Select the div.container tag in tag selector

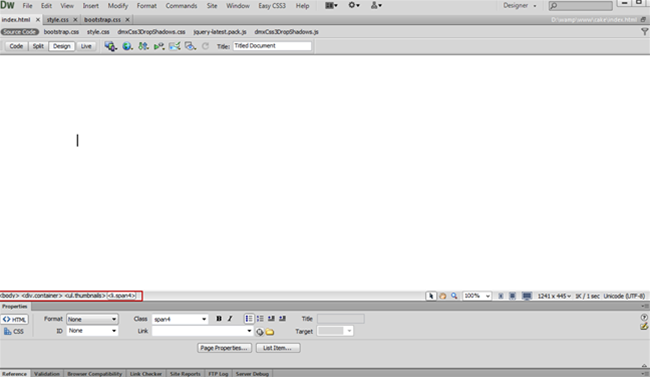pyautogui.click(x=41, y=296)
